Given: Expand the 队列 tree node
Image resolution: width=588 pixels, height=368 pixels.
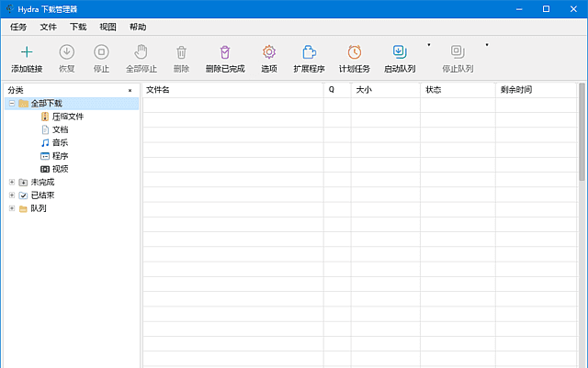Looking at the screenshot, I should click(x=12, y=208).
